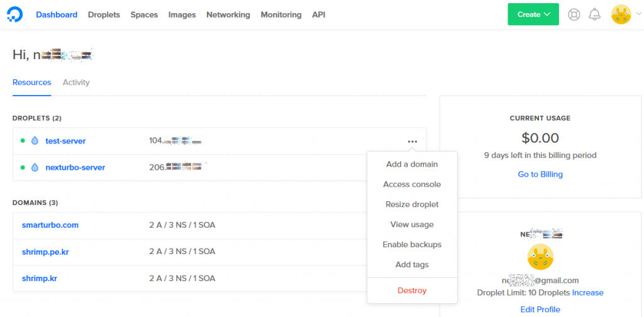Choose Access console from menu

tap(412, 184)
